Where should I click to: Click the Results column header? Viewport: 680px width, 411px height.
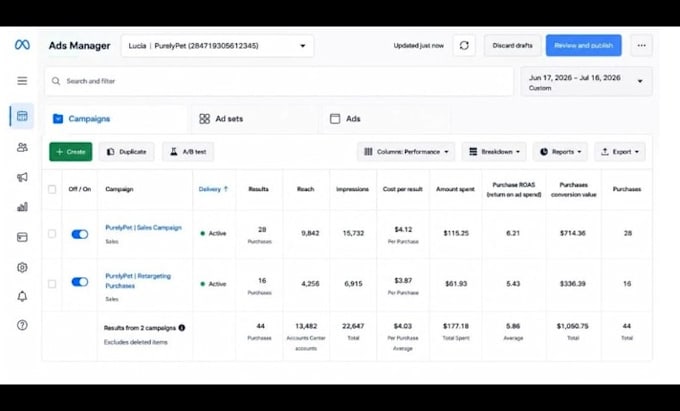(258, 189)
